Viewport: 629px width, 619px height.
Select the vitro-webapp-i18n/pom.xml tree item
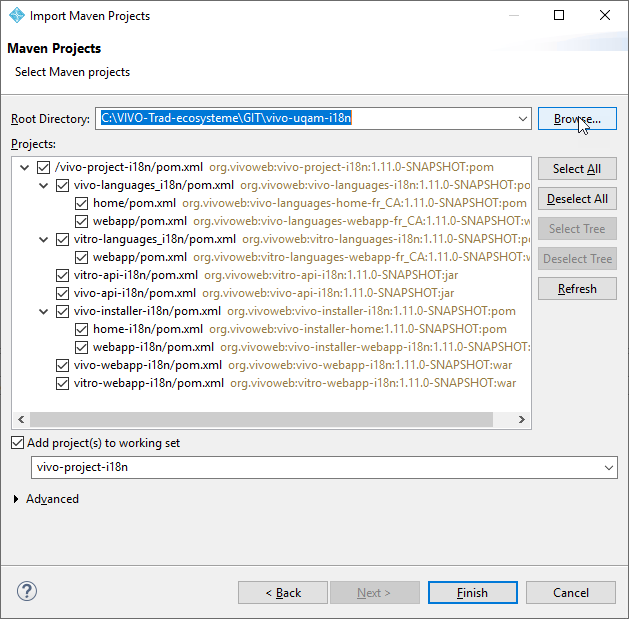[149, 383]
